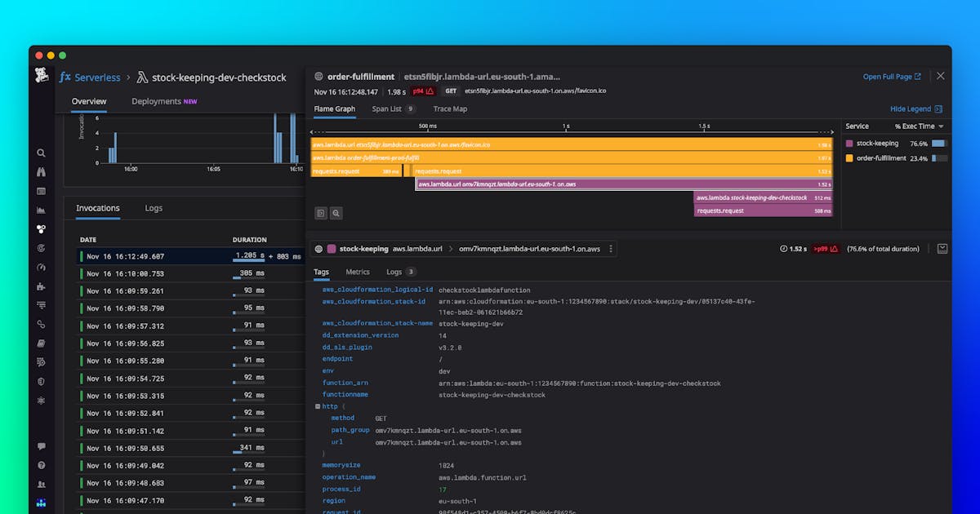
Task: Open the Trace Map tab
Action: [450, 109]
